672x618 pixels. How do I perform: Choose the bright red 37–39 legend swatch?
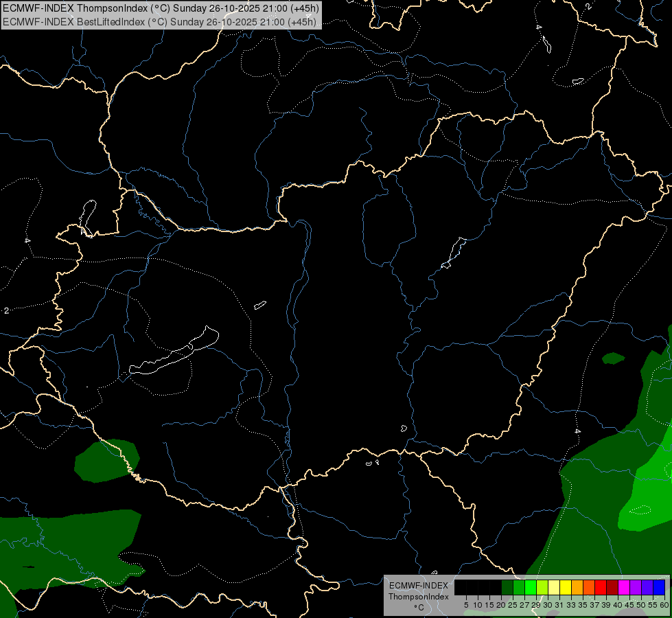[601, 587]
